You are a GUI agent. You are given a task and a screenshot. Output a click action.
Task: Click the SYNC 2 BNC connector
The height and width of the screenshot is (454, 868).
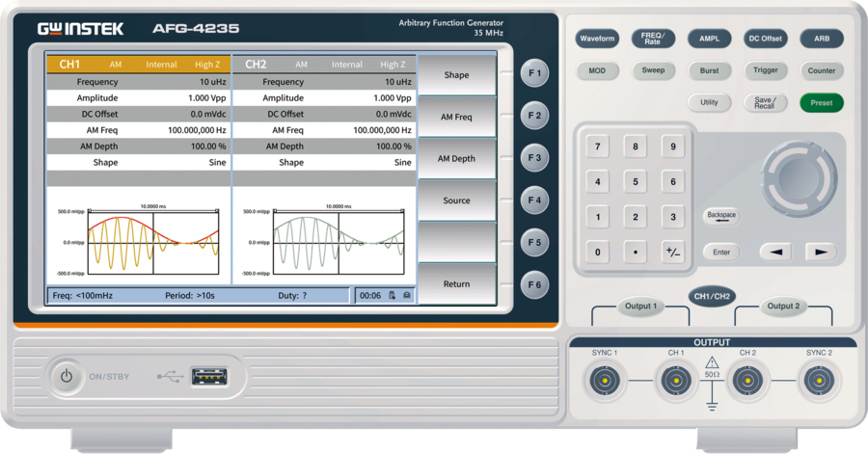(x=819, y=381)
